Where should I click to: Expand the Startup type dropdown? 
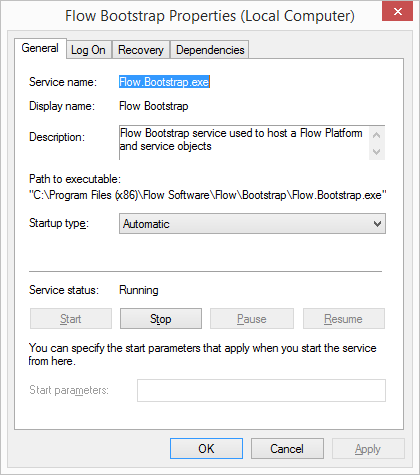pyautogui.click(x=252, y=224)
